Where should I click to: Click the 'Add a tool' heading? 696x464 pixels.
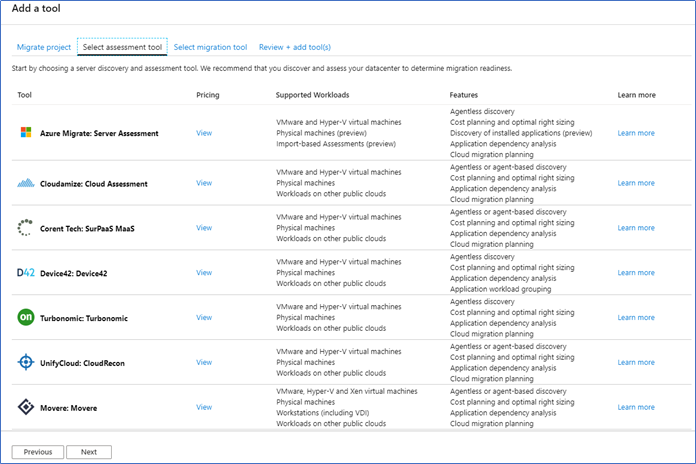pos(36,8)
